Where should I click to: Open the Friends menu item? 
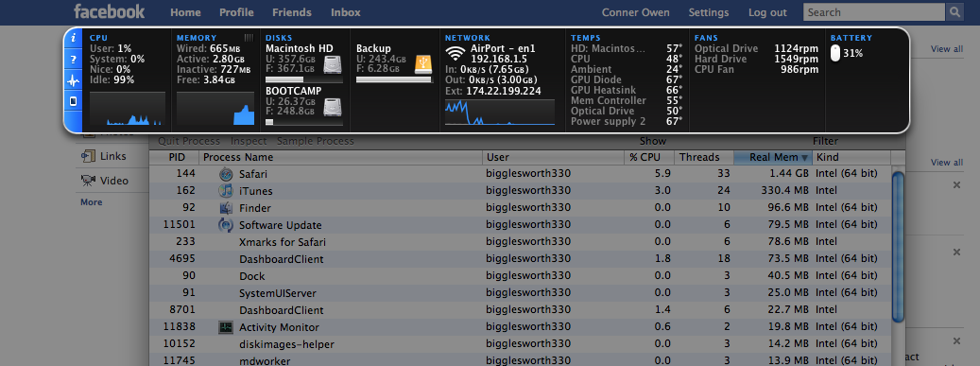pyautogui.click(x=292, y=12)
